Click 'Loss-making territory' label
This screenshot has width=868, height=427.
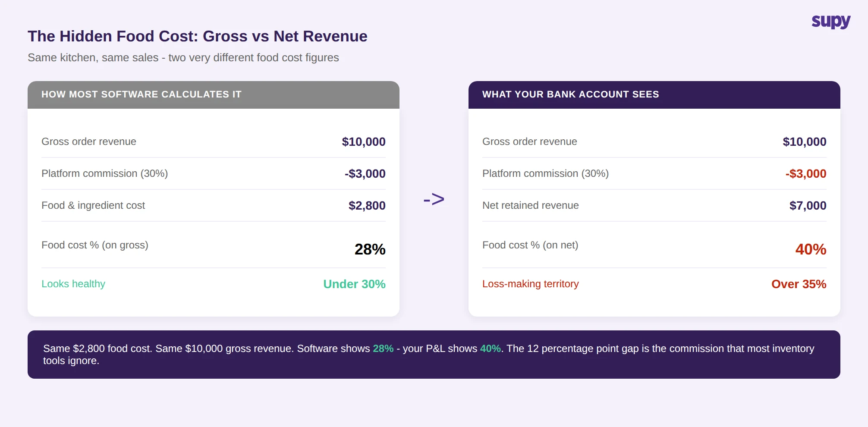click(531, 284)
